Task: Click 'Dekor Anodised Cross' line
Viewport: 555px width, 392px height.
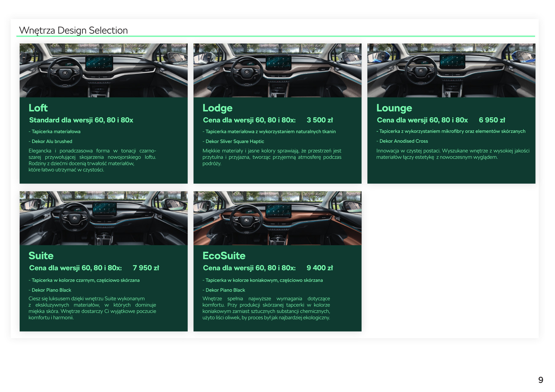Action: click(x=402, y=141)
